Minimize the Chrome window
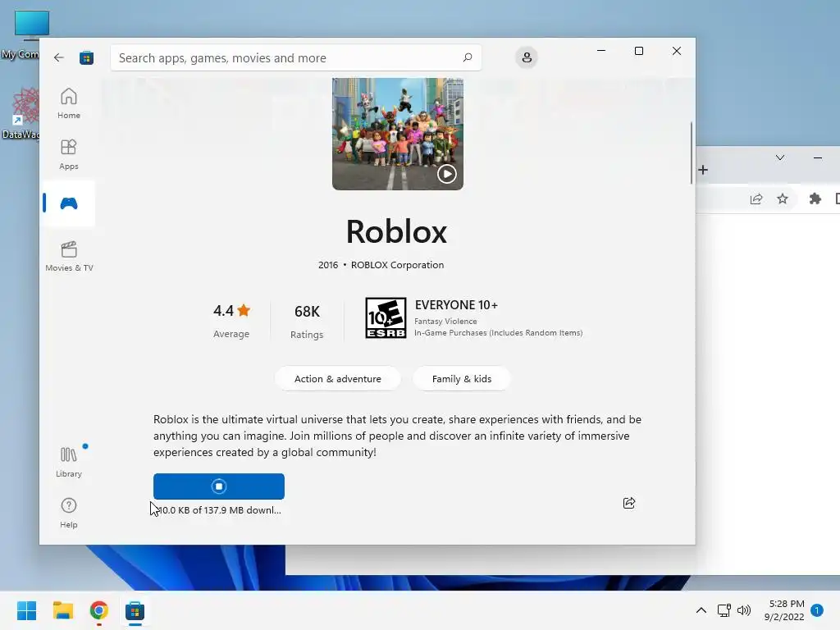The width and height of the screenshot is (840, 630). pos(818,157)
